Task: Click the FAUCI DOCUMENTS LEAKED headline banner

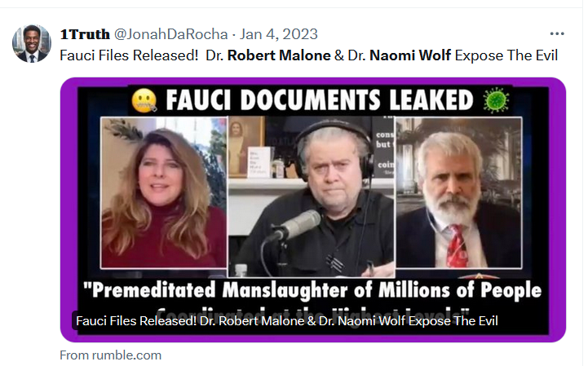Action: [320, 100]
